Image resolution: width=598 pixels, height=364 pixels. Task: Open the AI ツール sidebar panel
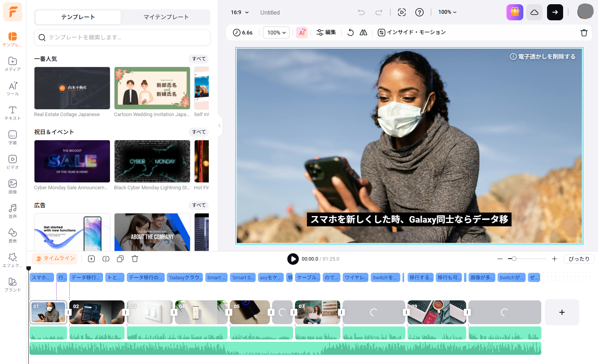(x=13, y=89)
